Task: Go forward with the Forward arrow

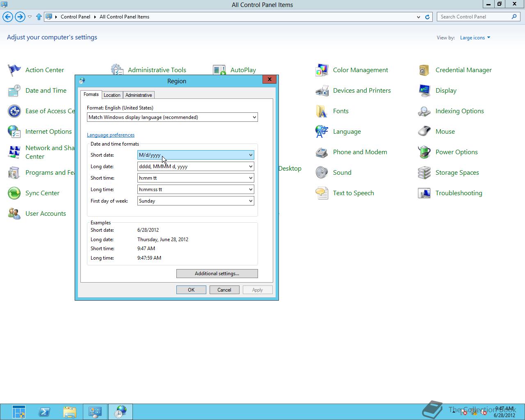Action: (x=20, y=17)
